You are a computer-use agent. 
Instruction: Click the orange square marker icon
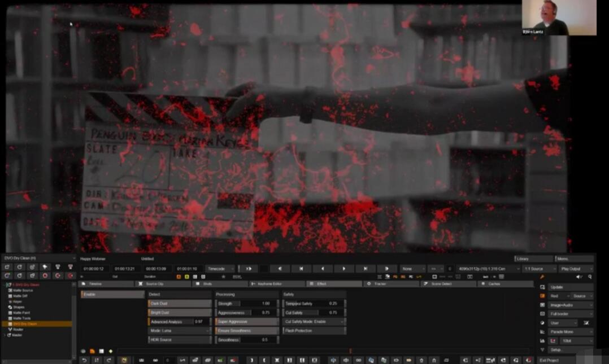[x=179, y=277]
